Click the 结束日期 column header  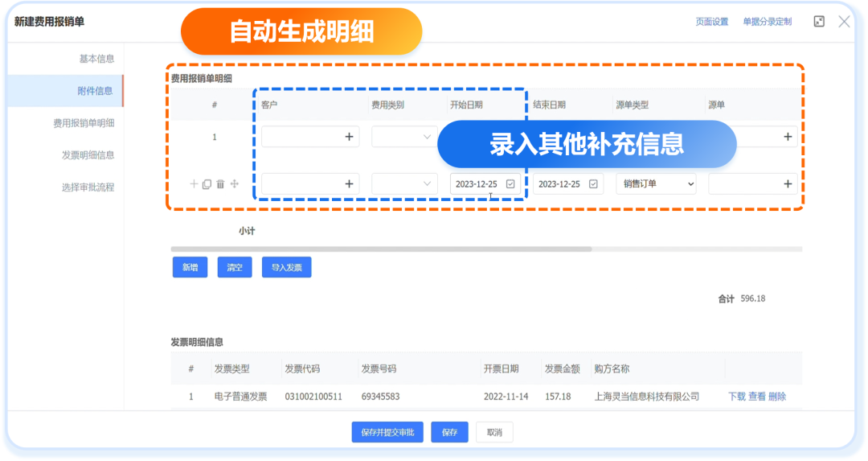(549, 105)
